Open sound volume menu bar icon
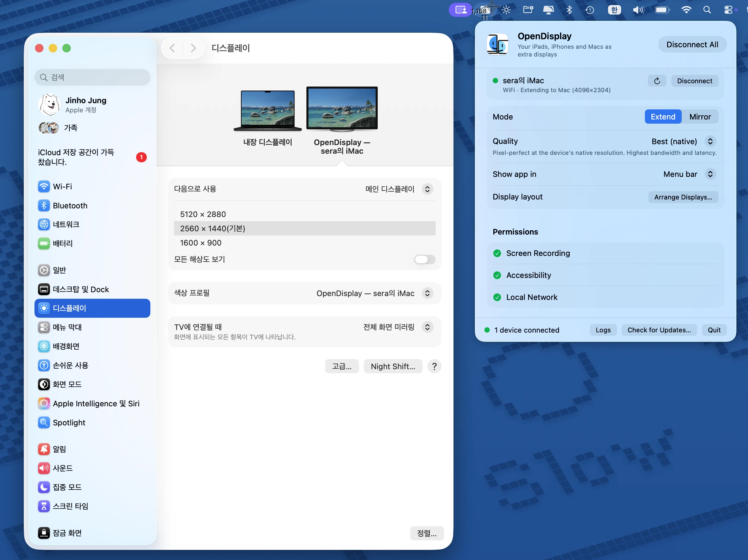 [638, 10]
